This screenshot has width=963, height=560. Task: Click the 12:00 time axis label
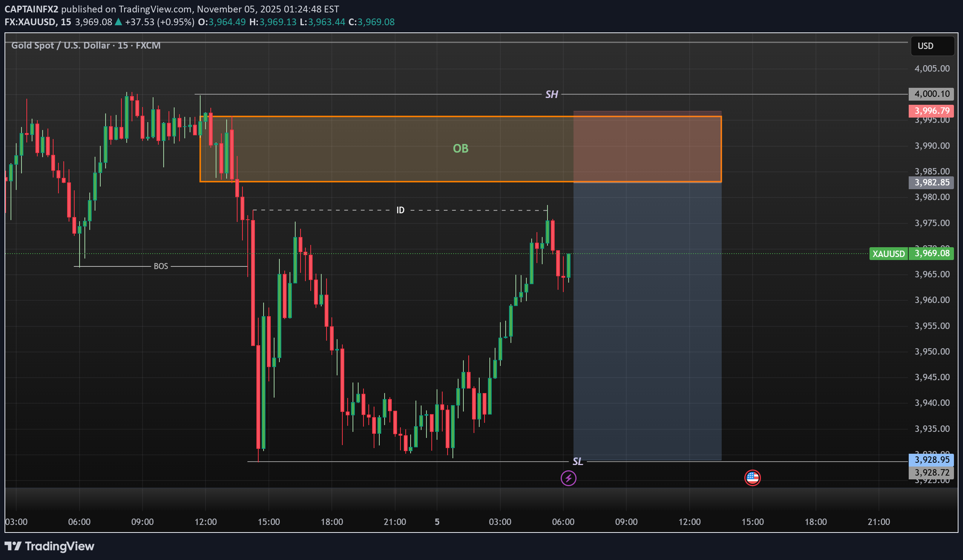[205, 522]
